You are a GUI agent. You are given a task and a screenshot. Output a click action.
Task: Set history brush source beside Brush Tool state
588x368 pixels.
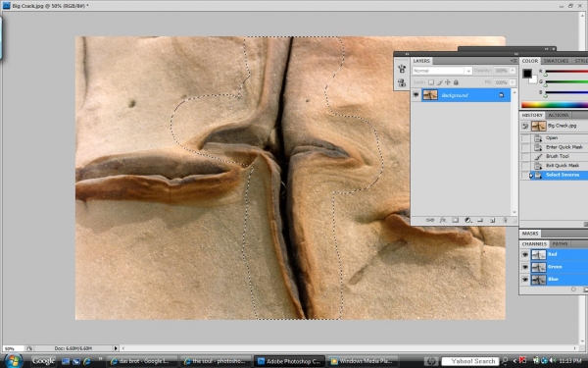tap(525, 156)
